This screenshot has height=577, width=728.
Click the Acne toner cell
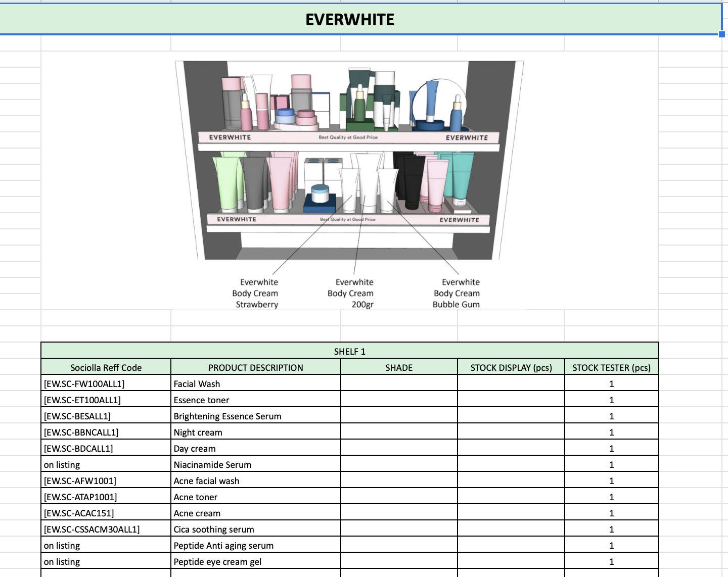[256, 497]
